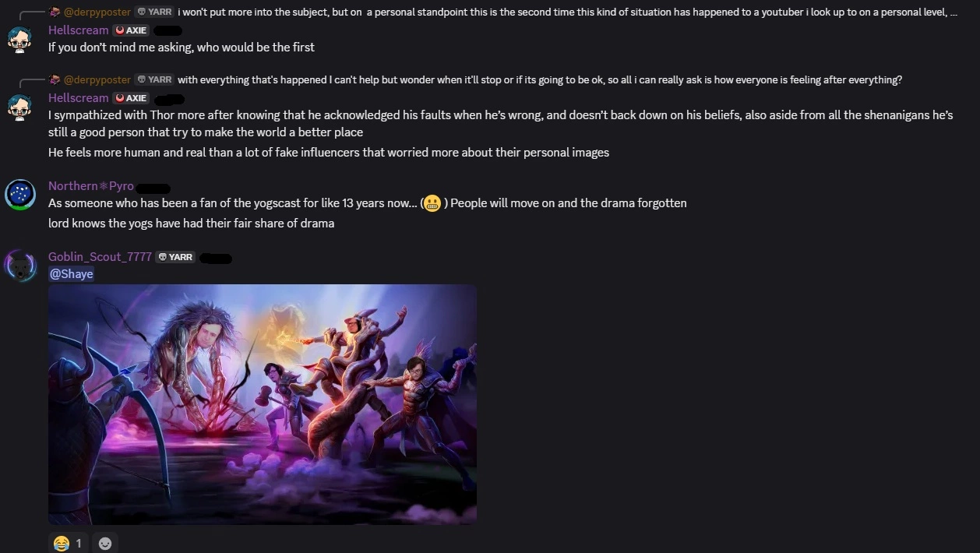Open the add reaction smiley button
The height and width of the screenshot is (553, 980).
coord(105,543)
